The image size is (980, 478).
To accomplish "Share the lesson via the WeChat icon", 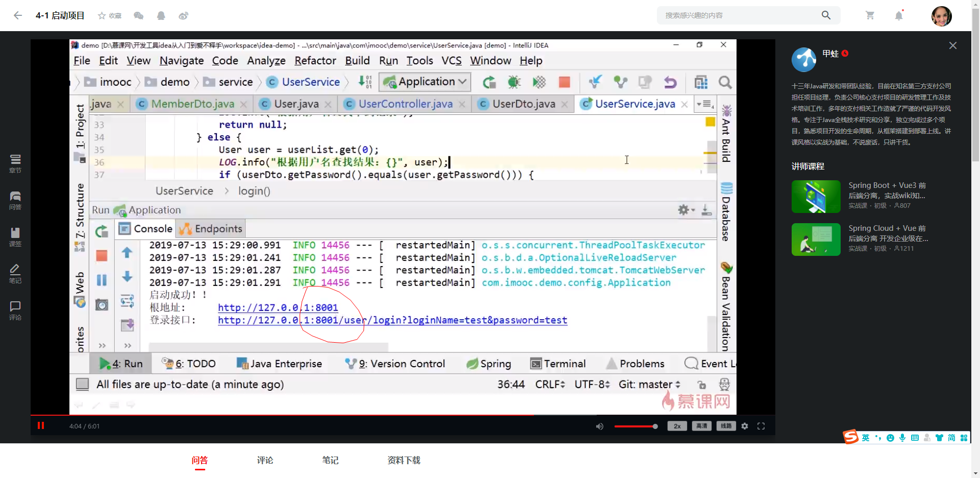I will [x=138, y=16].
